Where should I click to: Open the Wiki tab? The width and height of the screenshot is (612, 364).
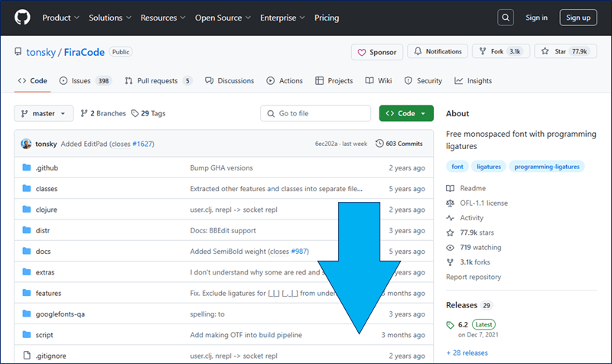pos(379,81)
